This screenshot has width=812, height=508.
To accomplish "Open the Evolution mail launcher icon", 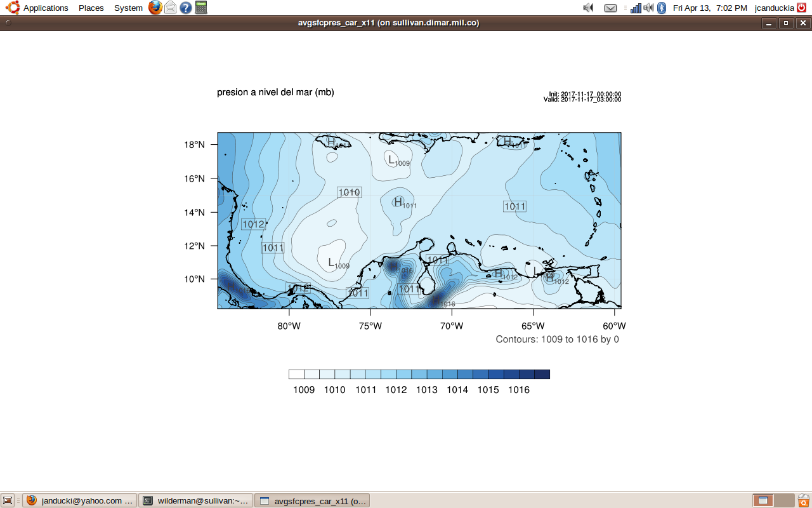I will pos(170,8).
